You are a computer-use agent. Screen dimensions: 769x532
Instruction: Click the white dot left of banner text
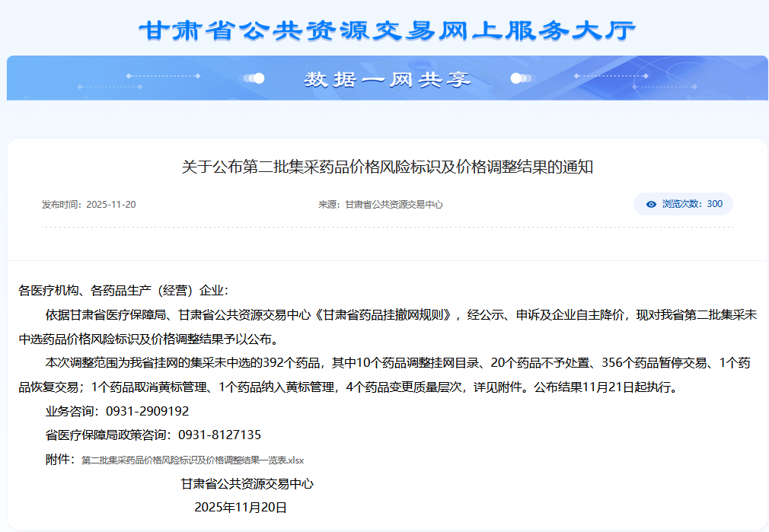pos(259,78)
